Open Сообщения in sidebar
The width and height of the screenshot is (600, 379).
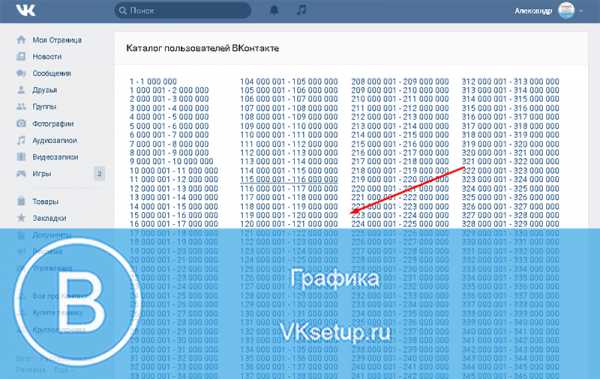(52, 73)
